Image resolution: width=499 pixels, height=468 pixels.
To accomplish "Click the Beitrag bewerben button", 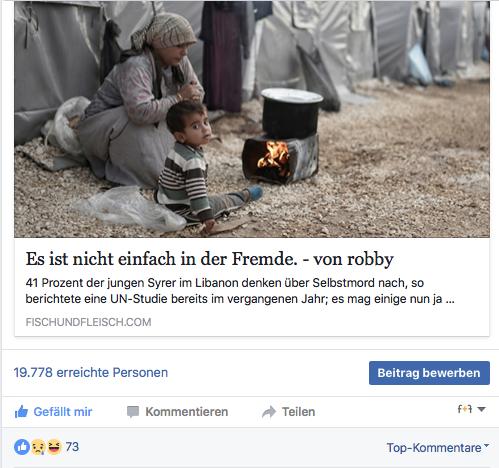I will pyautogui.click(x=429, y=373).
